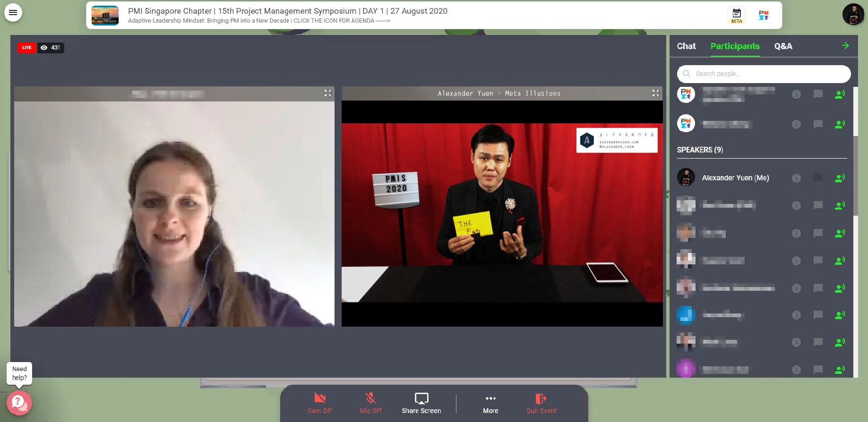The width and height of the screenshot is (868, 422).
Task: Expand the left webcam video to fullscreen
Action: [327, 93]
